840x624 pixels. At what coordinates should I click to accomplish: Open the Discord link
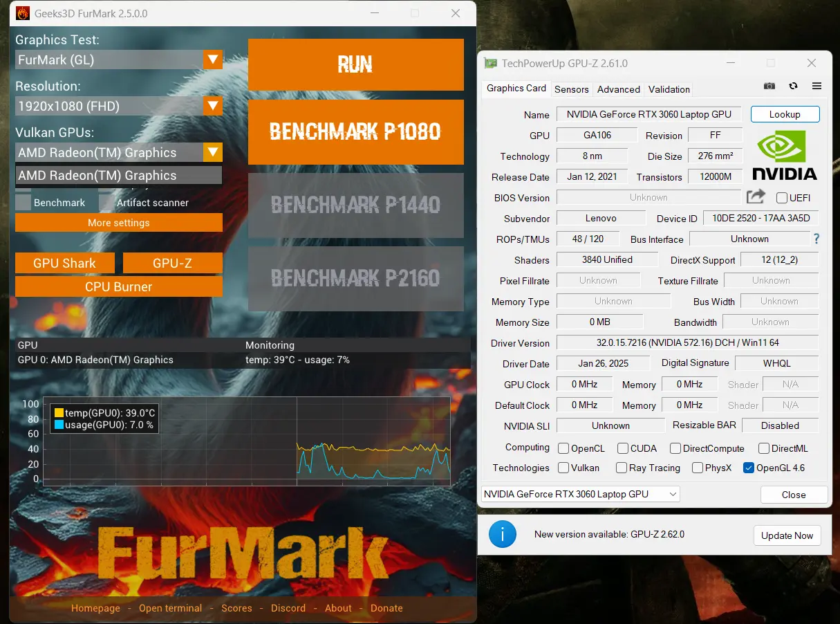pyautogui.click(x=288, y=608)
